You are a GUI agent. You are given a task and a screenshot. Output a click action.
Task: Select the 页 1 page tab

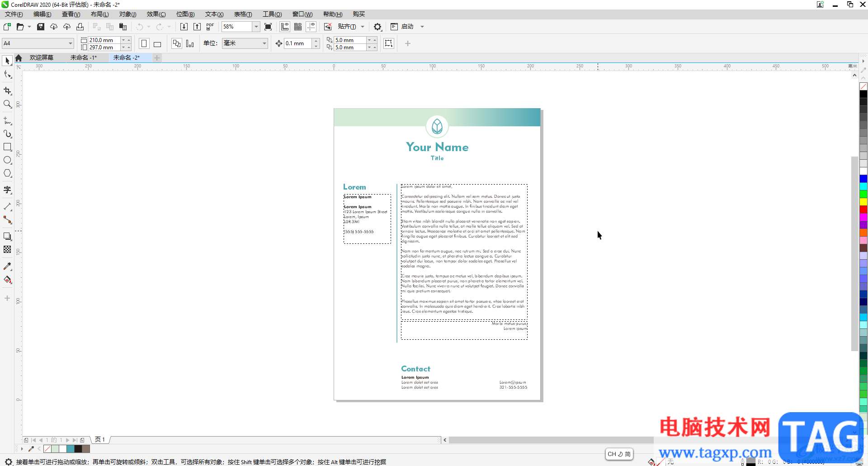click(x=100, y=440)
